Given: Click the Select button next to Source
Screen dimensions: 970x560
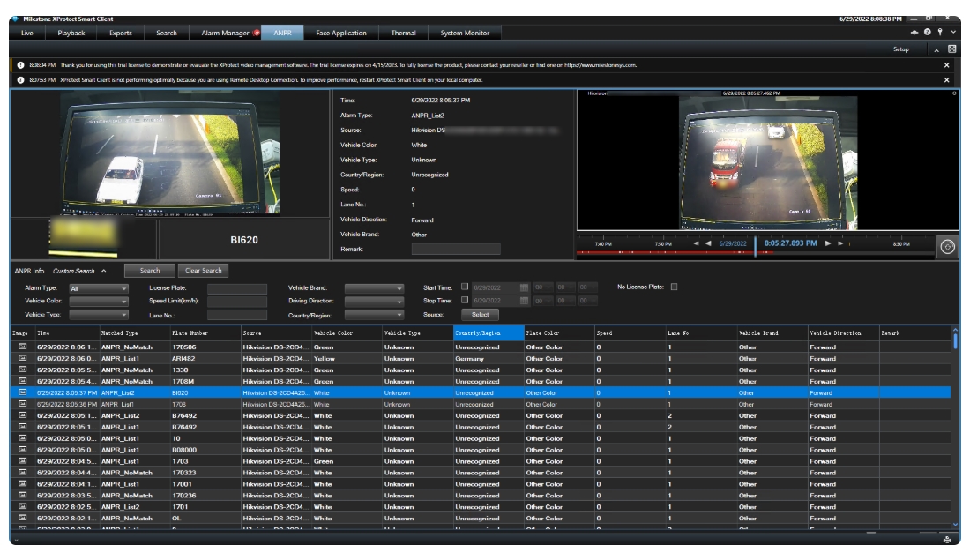Looking at the screenshot, I should tap(480, 314).
